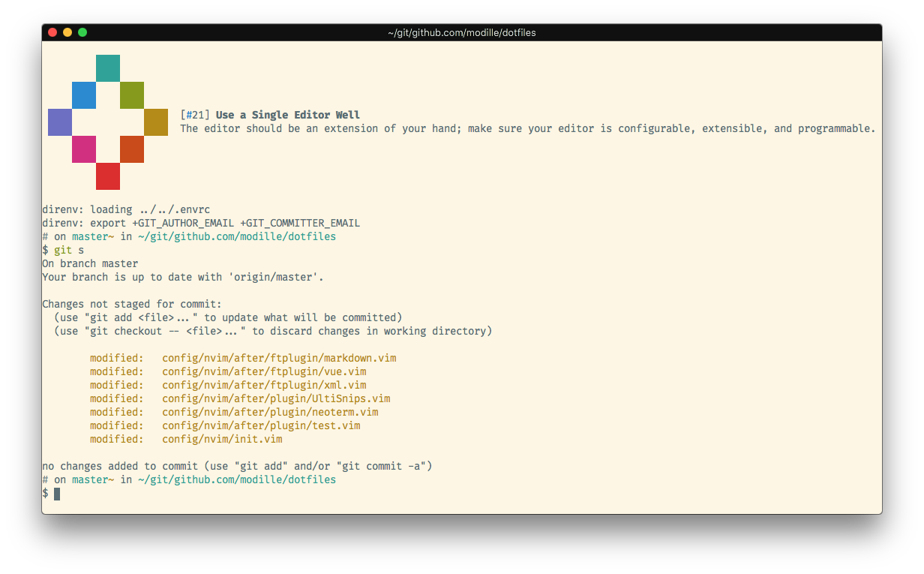The image size is (924, 574).
Task: Maximize the terminal using the green button
Action: [82, 32]
